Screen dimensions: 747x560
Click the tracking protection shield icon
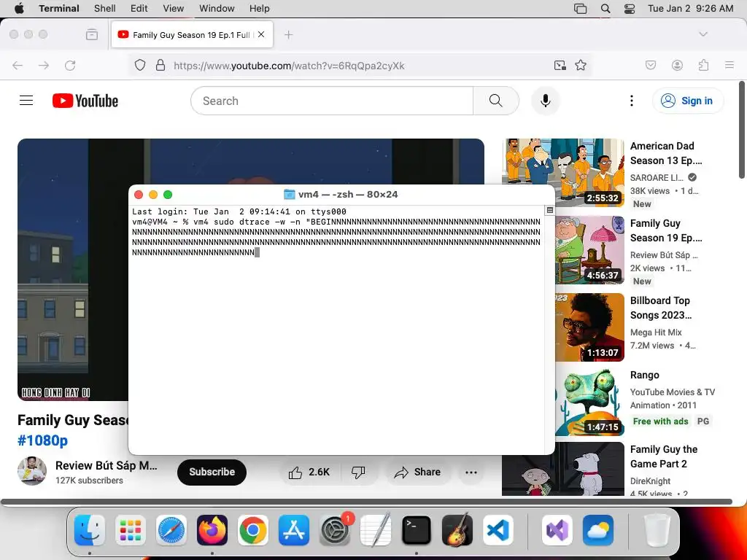coord(139,65)
